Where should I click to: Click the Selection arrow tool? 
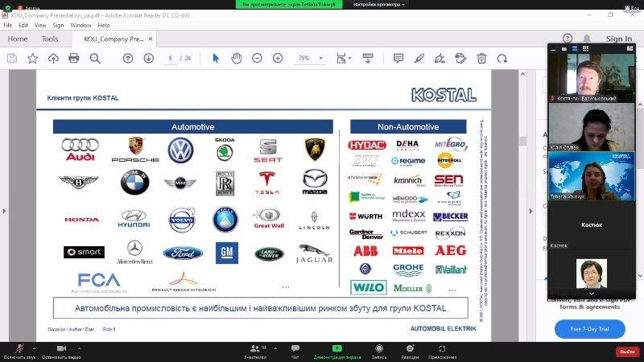pyautogui.click(x=216, y=58)
